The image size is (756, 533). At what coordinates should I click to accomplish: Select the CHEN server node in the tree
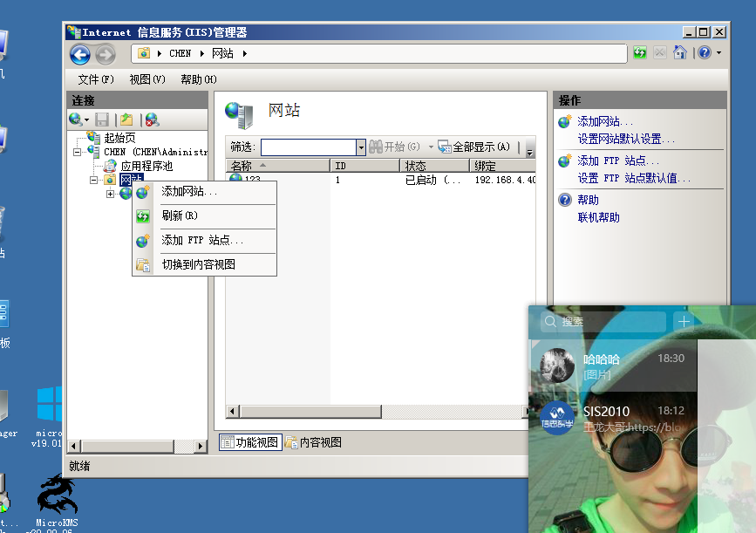(156, 152)
